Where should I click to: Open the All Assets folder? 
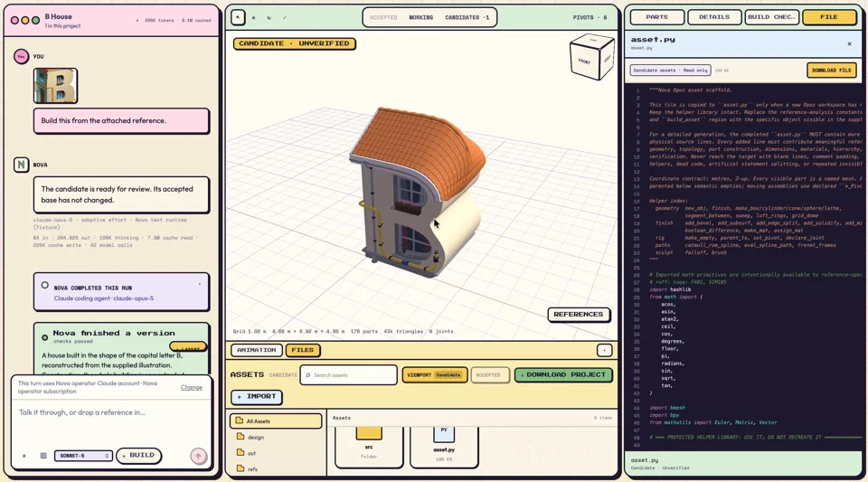coord(276,421)
